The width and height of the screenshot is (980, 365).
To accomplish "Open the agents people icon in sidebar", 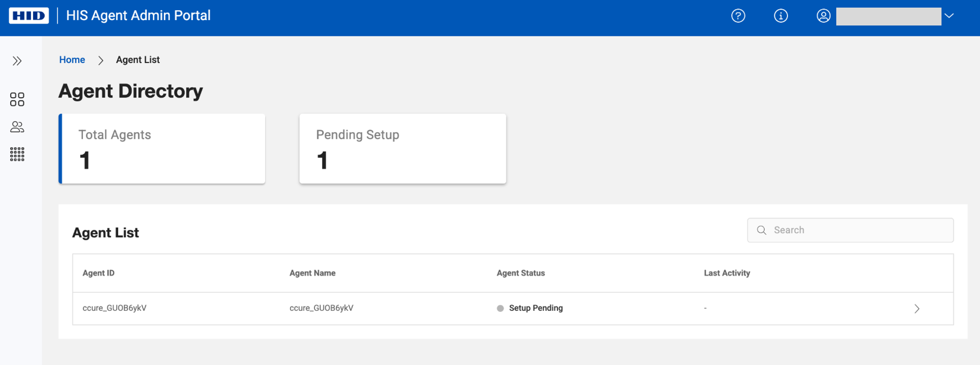I will point(17,127).
